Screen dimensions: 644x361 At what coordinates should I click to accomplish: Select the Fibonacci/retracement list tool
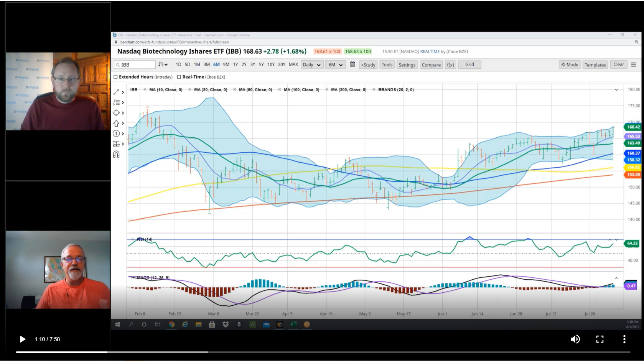point(116,102)
